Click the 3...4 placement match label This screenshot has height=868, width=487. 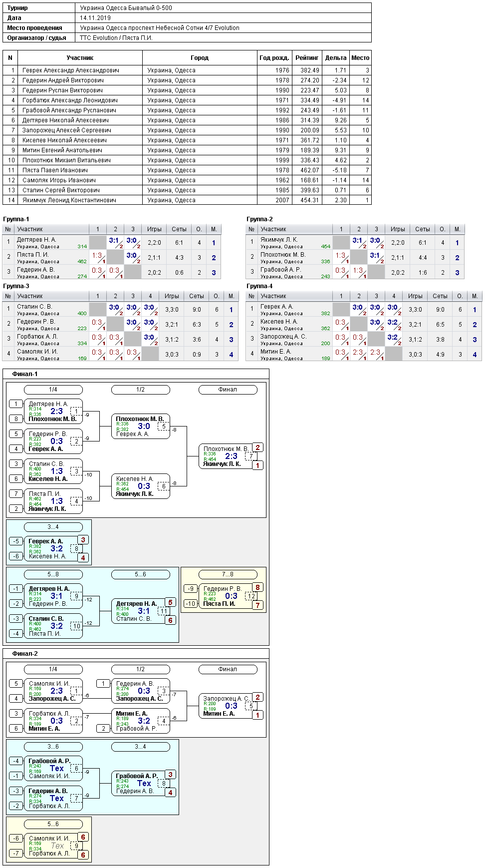coord(53,527)
